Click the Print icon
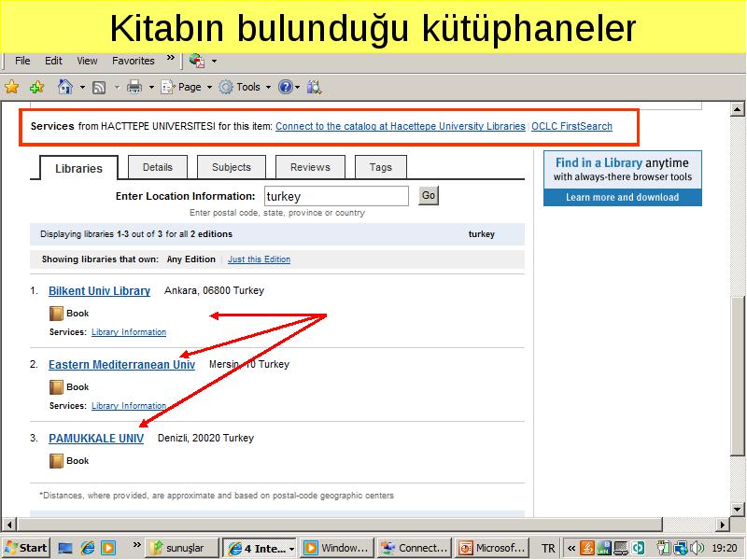The width and height of the screenshot is (747, 560). pos(134,87)
